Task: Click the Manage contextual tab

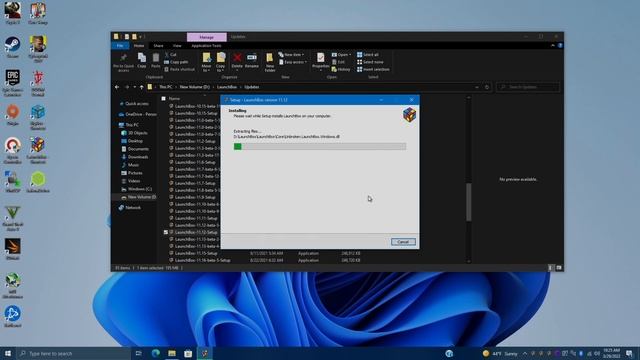Action: coord(207,37)
